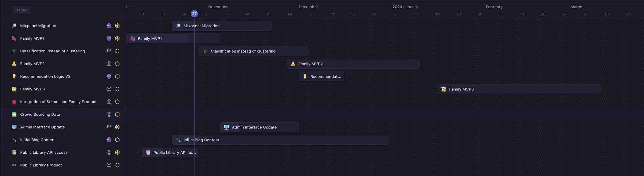The width and height of the screenshot is (644, 176).
Task: Click the December month header
Action: (308, 7)
